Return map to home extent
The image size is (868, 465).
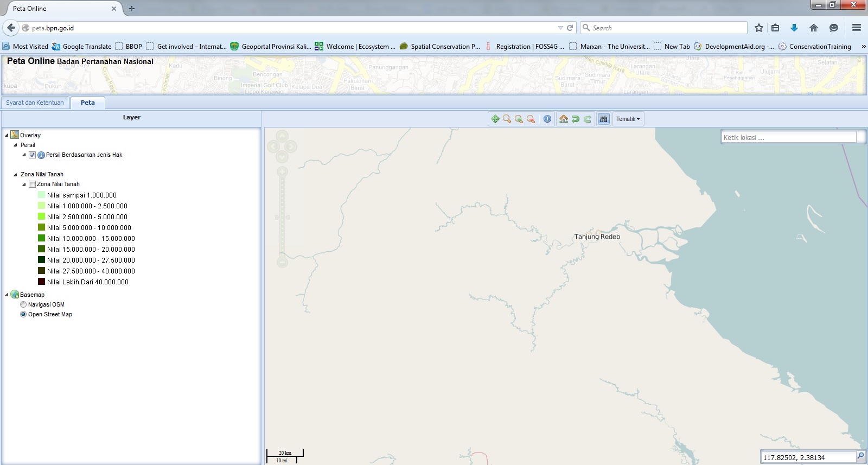point(564,119)
